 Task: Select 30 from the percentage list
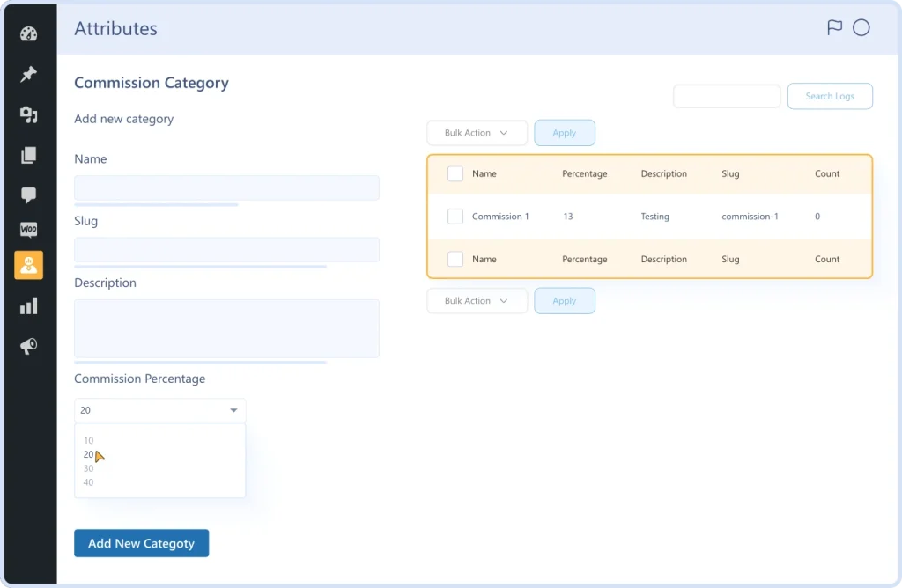point(89,468)
